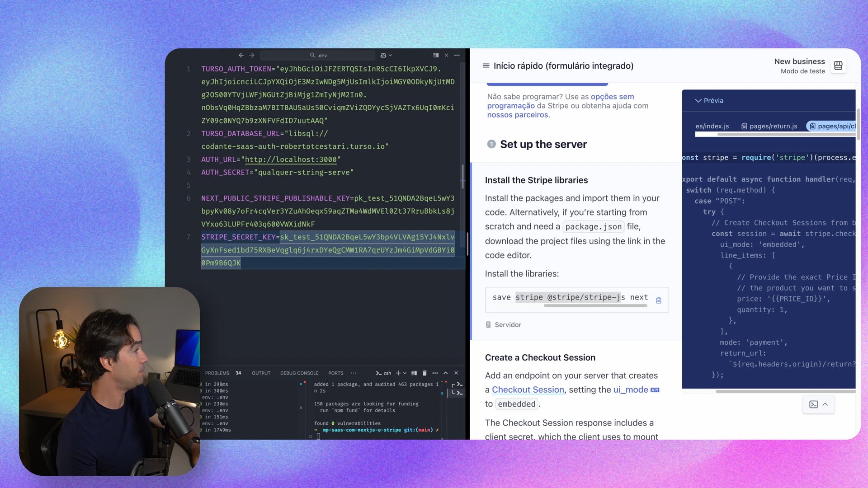Viewport: 868px width, 488px height.
Task: Expand the floating console widget chevron
Action: [825, 404]
